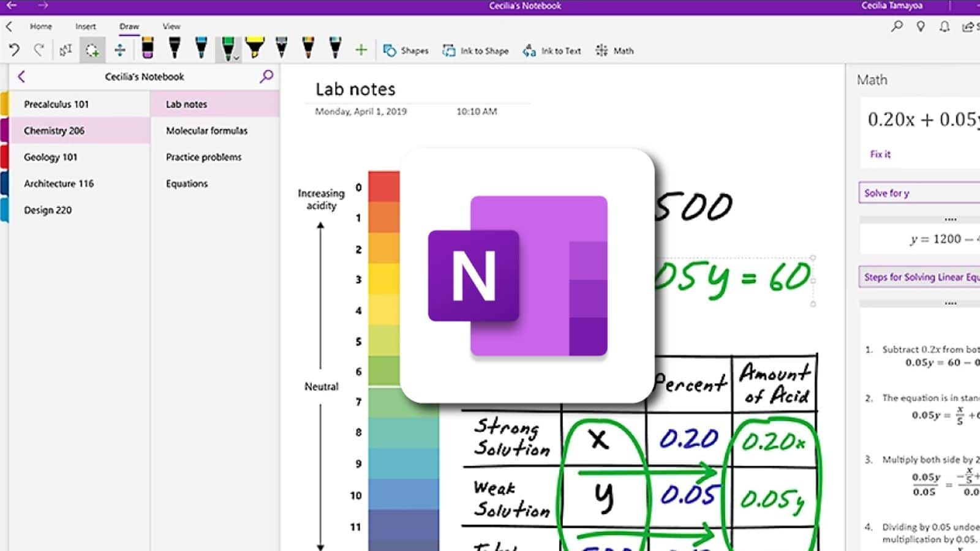Click the 10:10 AM timestamp
Screen dimensions: 980x551
(477, 111)
